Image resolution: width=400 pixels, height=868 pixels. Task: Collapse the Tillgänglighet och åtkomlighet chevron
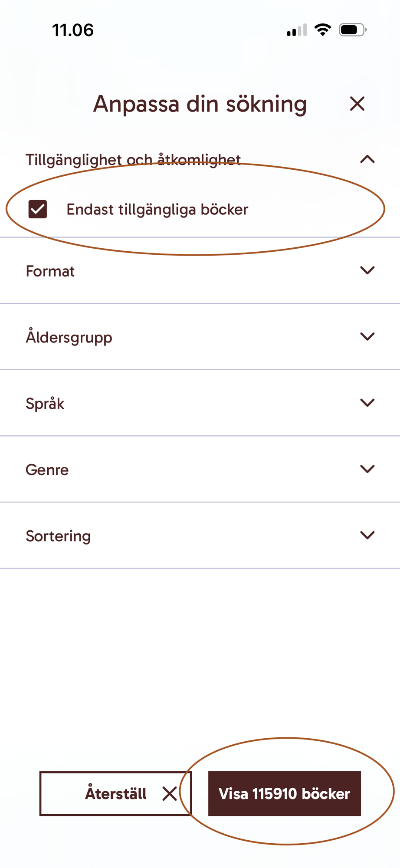(367, 159)
